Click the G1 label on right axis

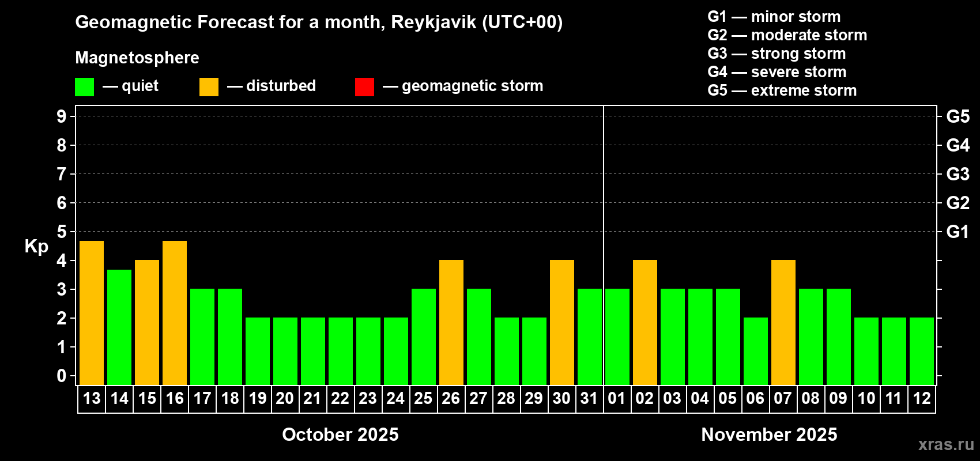(958, 232)
